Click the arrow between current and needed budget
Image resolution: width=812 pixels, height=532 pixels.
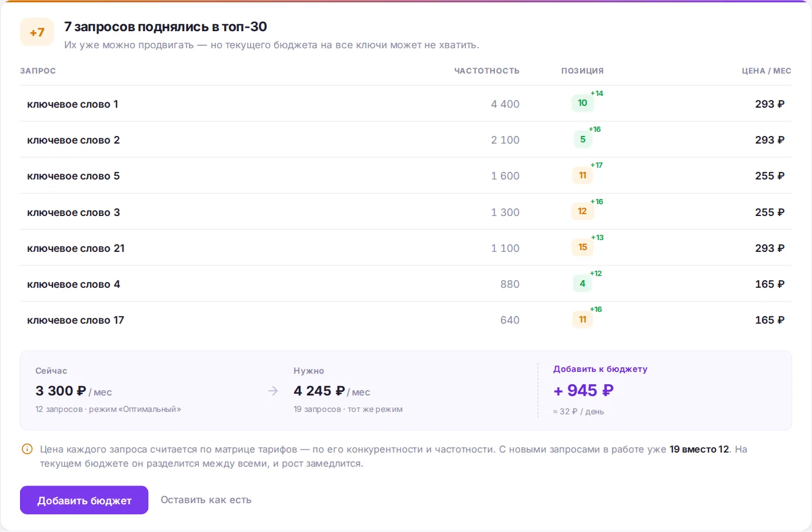click(273, 391)
